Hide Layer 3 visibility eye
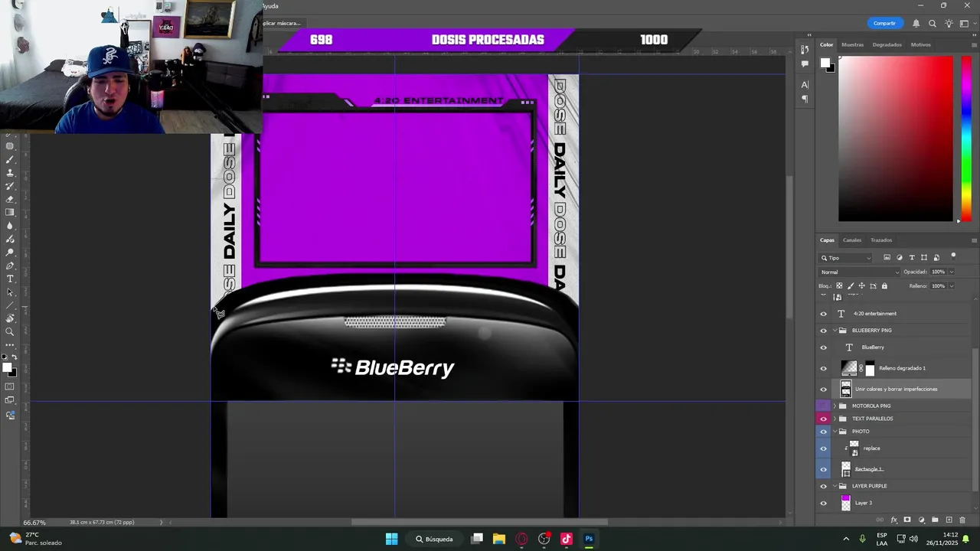 point(824,503)
